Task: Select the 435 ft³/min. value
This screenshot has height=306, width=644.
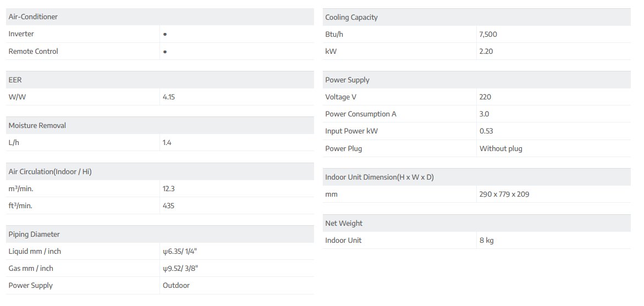Action: coord(169,206)
